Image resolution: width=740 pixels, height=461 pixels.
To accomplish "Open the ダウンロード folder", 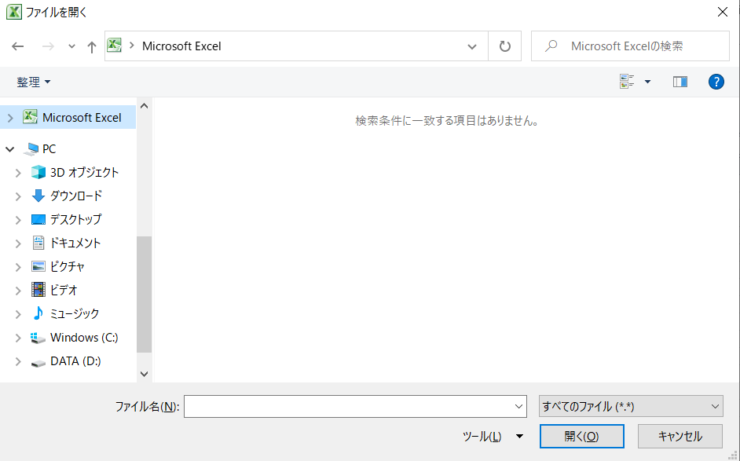I will tap(76, 196).
